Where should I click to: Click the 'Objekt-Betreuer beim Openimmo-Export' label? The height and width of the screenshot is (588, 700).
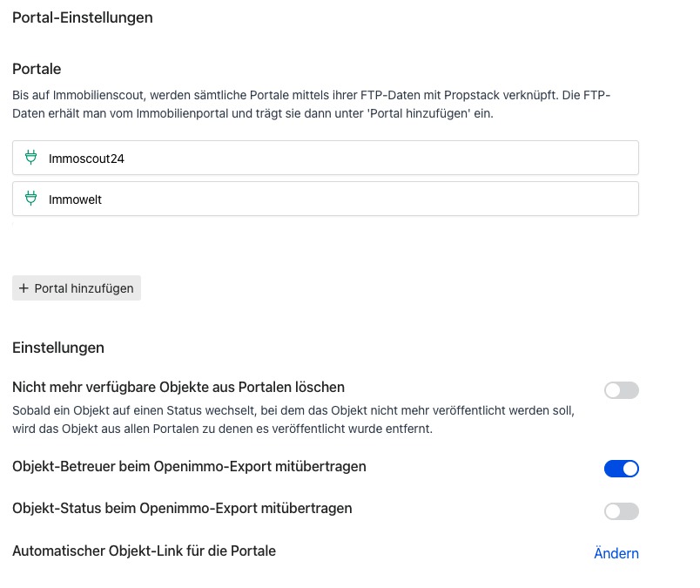coord(189,467)
